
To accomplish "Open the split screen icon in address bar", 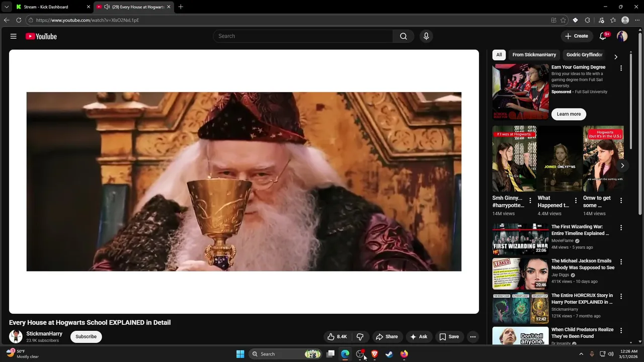I will pos(553,20).
